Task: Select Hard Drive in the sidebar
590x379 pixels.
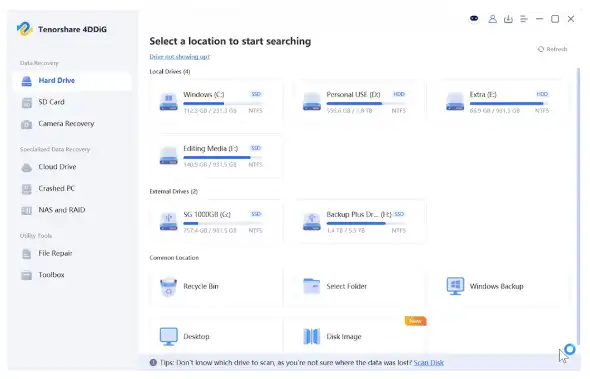Action: pyautogui.click(x=71, y=81)
